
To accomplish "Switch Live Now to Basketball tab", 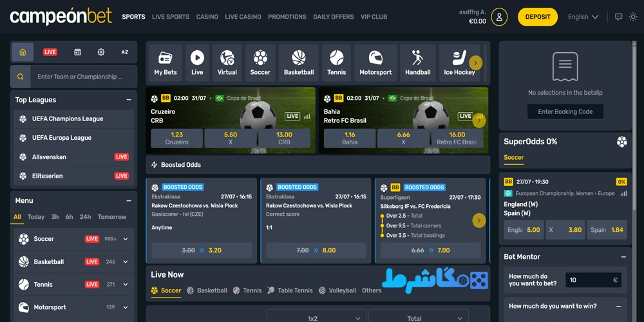I will tap(207, 290).
